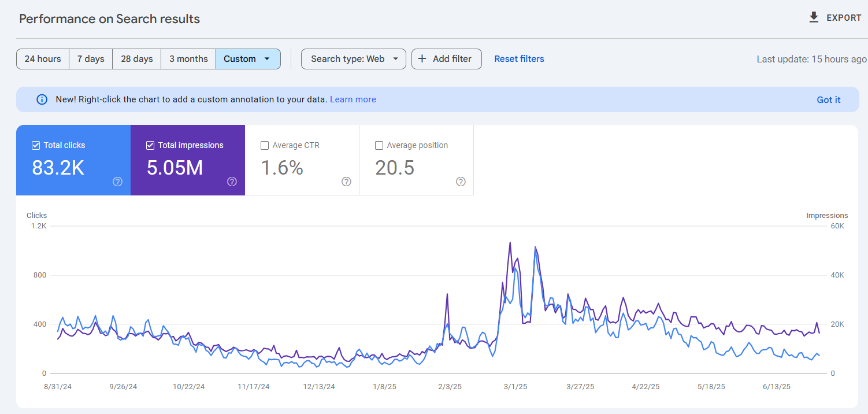Click the plus icon on Add filter
The width and height of the screenshot is (868, 414).
pyautogui.click(x=422, y=58)
